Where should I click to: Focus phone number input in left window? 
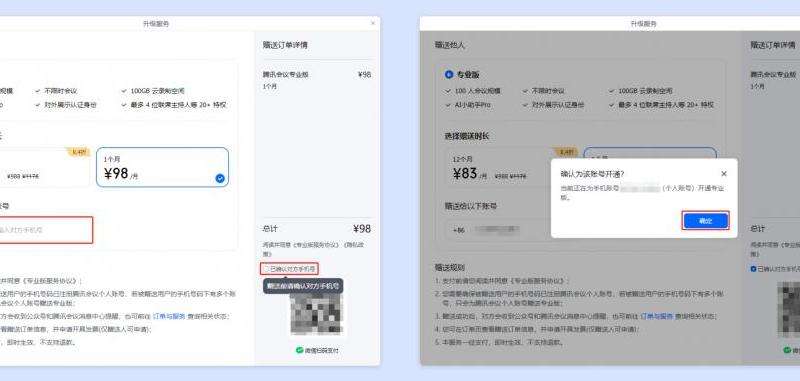click(45, 230)
